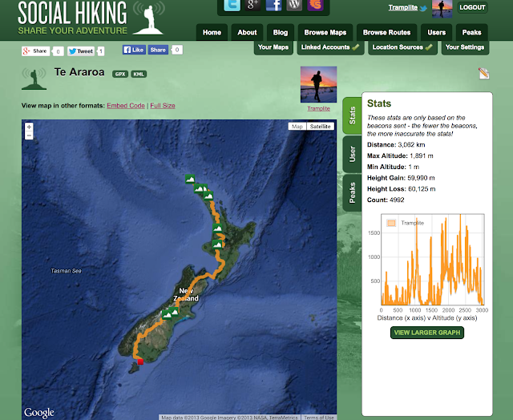Click the Tramplite sunset profile photo
513x420 pixels.
click(319, 84)
